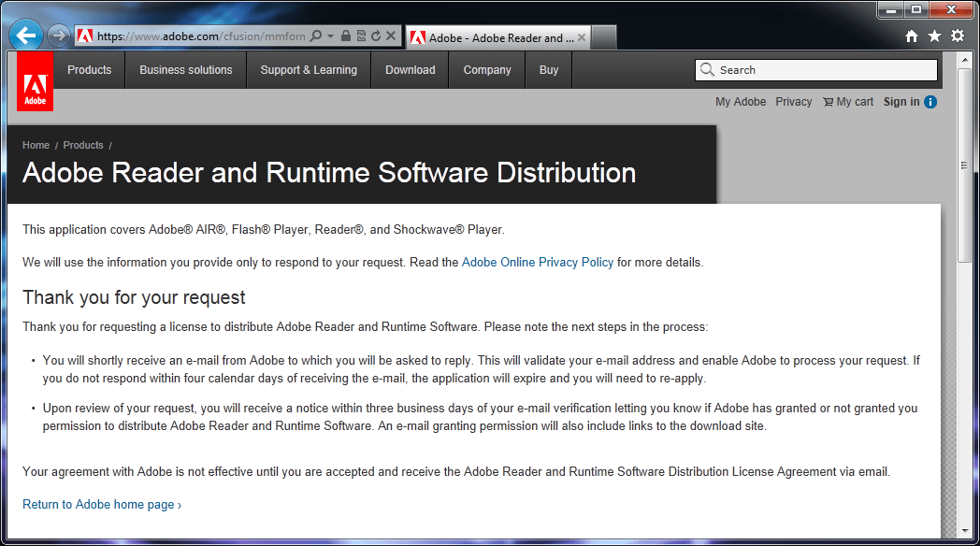Click Return to Adobe home page link
Screen dimensions: 980x546
point(97,504)
